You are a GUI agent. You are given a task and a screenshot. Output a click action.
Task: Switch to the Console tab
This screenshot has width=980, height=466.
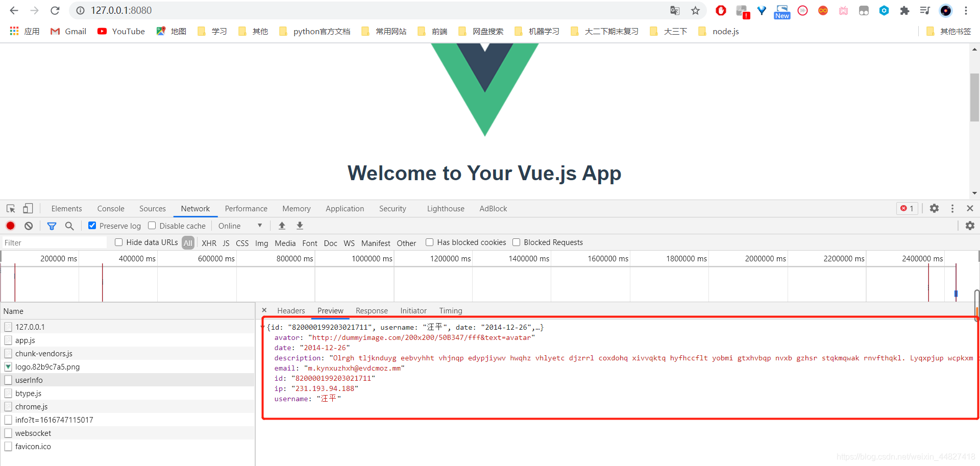[111, 208]
